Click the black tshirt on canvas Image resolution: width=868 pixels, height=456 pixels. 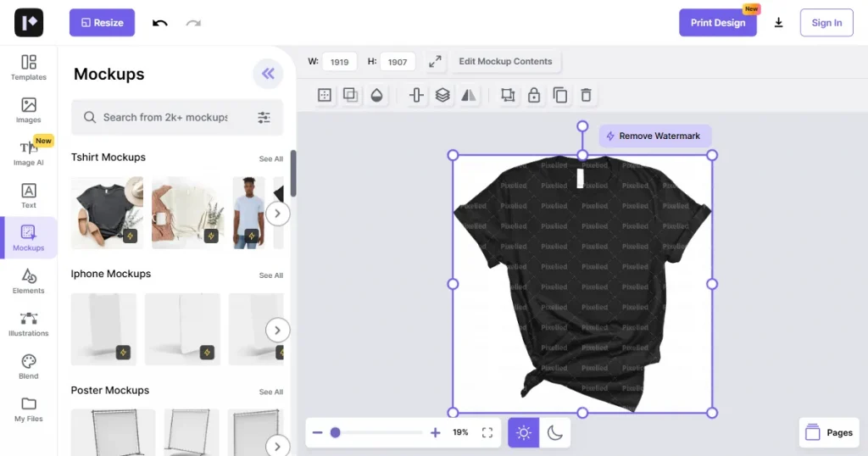(x=582, y=284)
